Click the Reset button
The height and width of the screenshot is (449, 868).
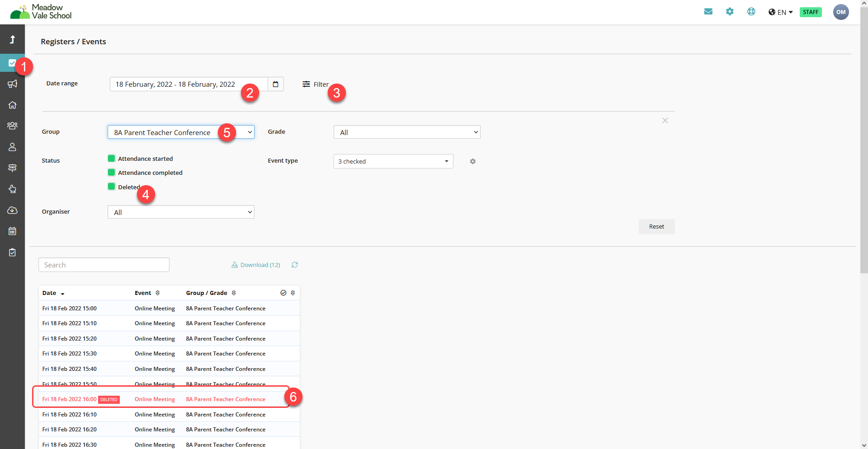[x=656, y=227]
